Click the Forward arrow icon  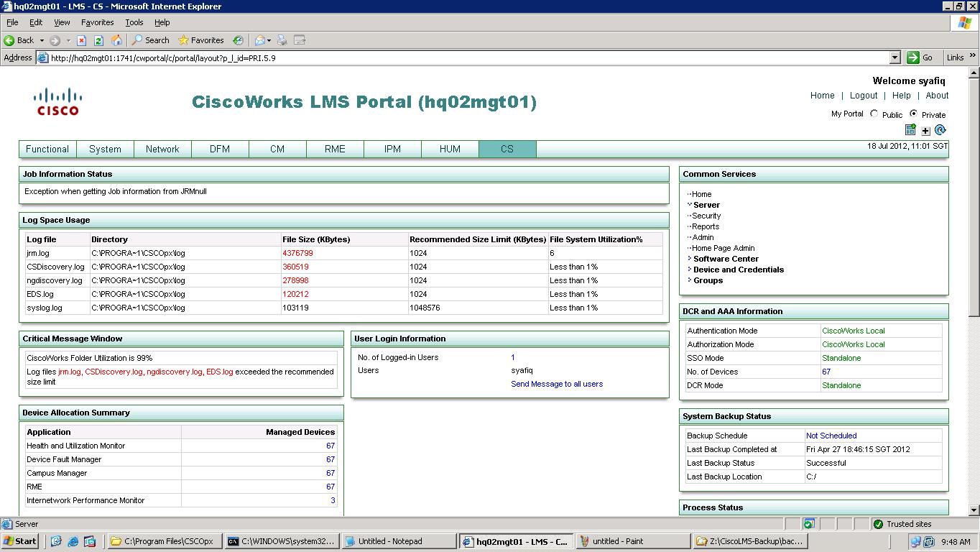pos(55,40)
